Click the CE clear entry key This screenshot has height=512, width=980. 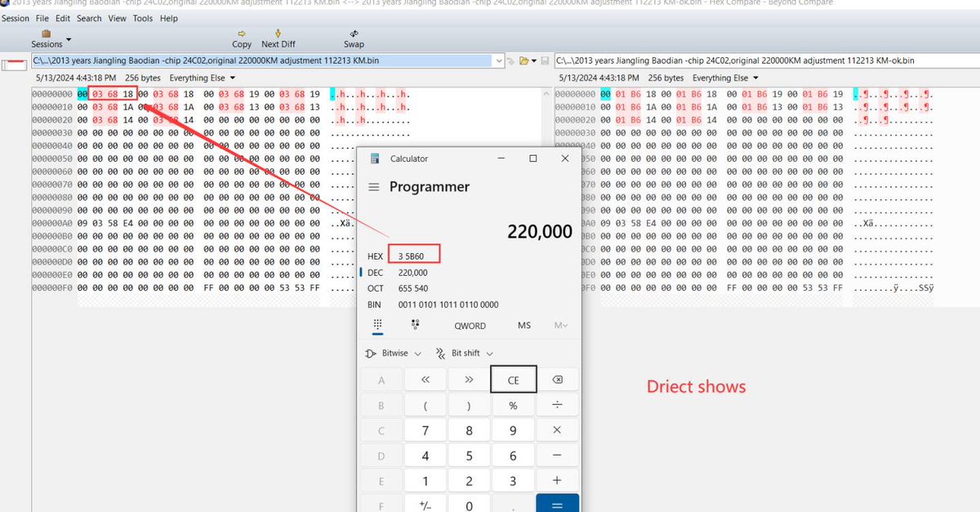pyautogui.click(x=514, y=381)
